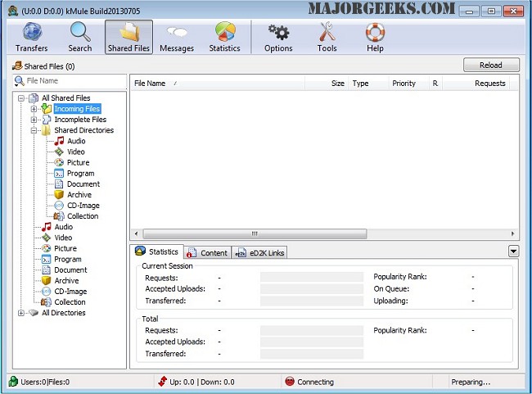Sort by Requests column header
Screen dimensions: 532x394
coord(476,84)
